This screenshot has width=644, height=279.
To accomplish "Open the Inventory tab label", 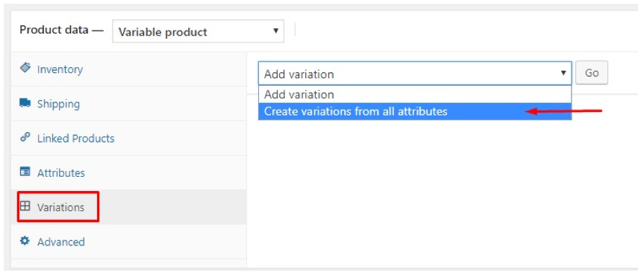I will 60,69.
